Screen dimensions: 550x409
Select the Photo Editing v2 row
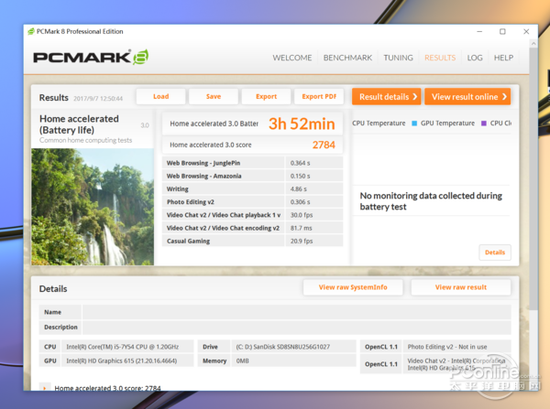pyautogui.click(x=252, y=202)
